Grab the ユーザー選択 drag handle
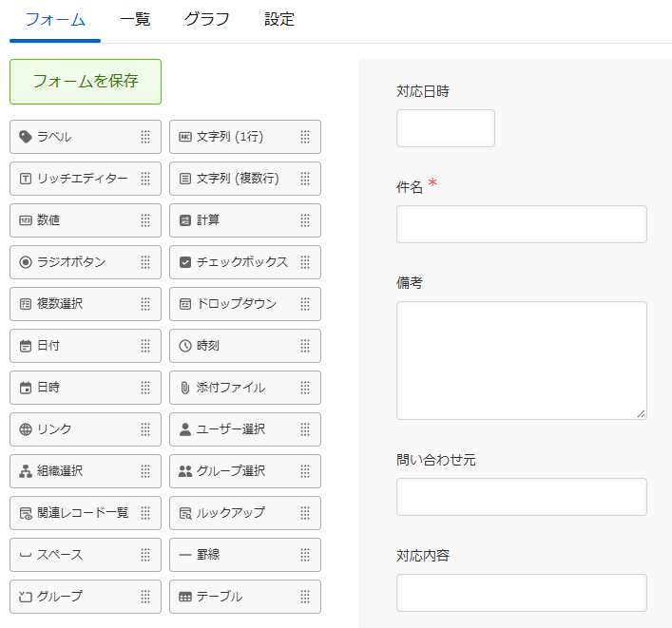 coord(305,429)
